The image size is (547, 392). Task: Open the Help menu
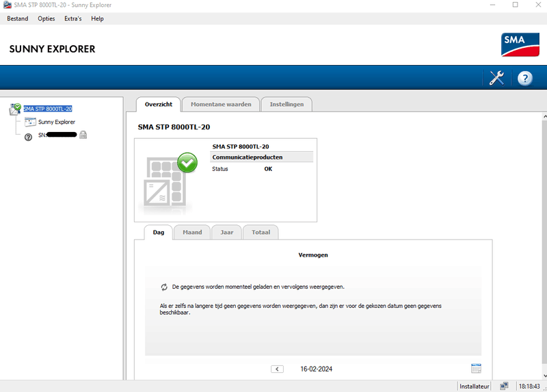pyautogui.click(x=97, y=18)
